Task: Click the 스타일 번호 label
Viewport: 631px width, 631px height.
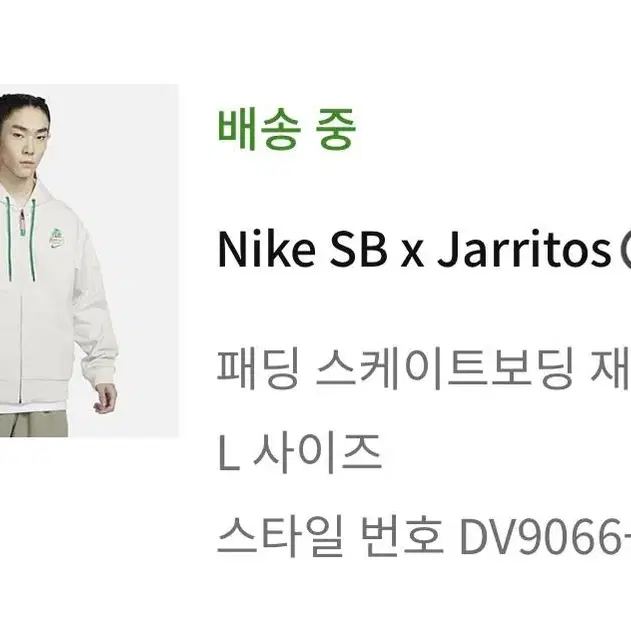Action: pyautogui.click(x=330, y=536)
